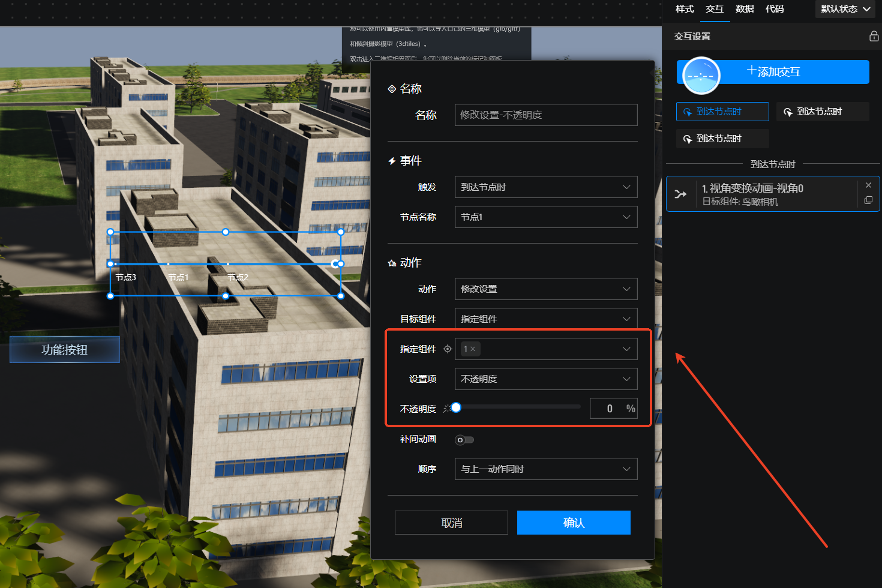The image size is (882, 588).
Task: Open the 数据 tab
Action: 744,9
